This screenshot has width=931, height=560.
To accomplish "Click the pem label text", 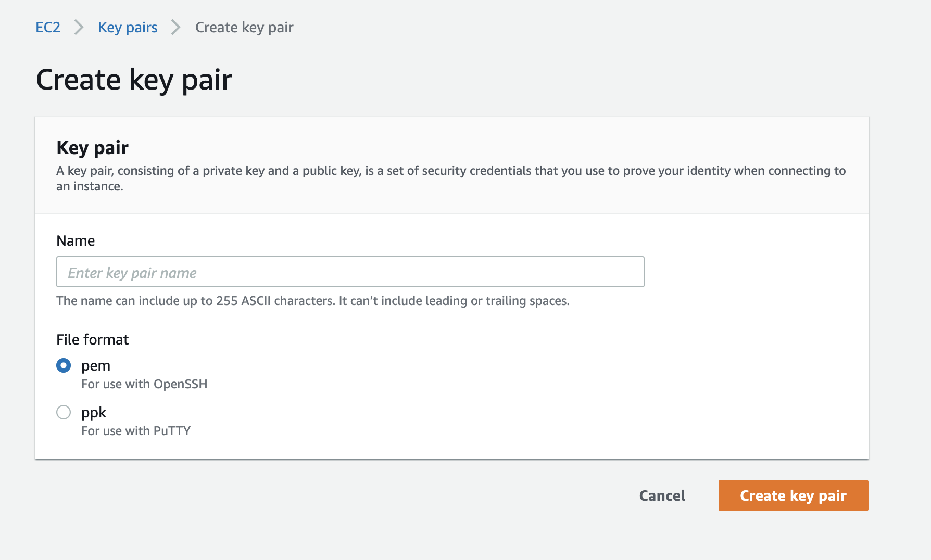I will click(95, 365).
